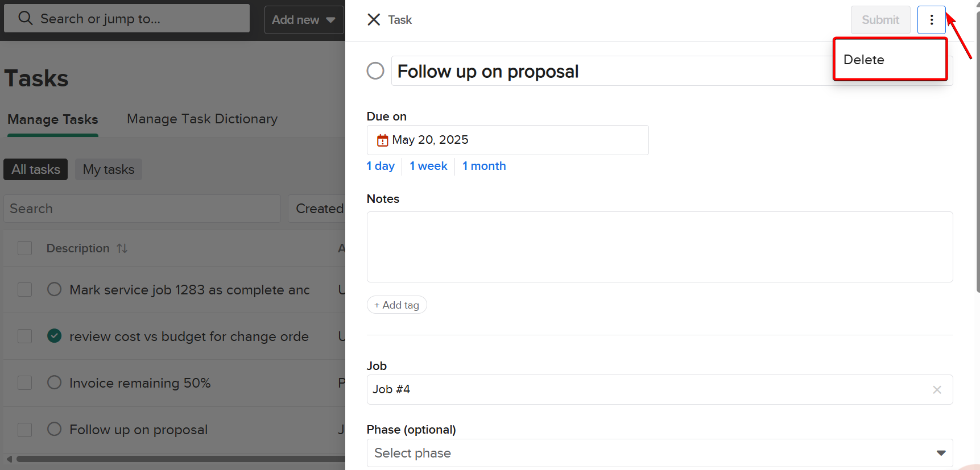Toggle completion of 'review cost vs budget' task
980x470 pixels.
(x=55, y=336)
